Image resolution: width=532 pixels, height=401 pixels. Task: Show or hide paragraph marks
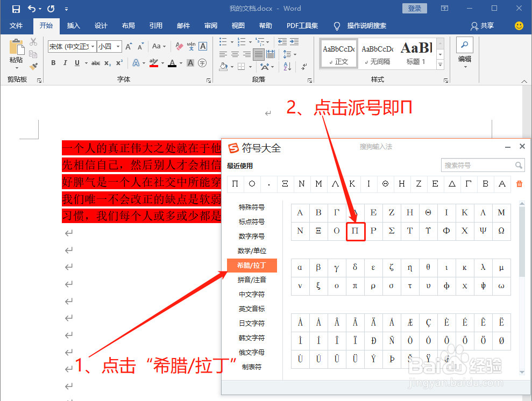click(x=304, y=67)
